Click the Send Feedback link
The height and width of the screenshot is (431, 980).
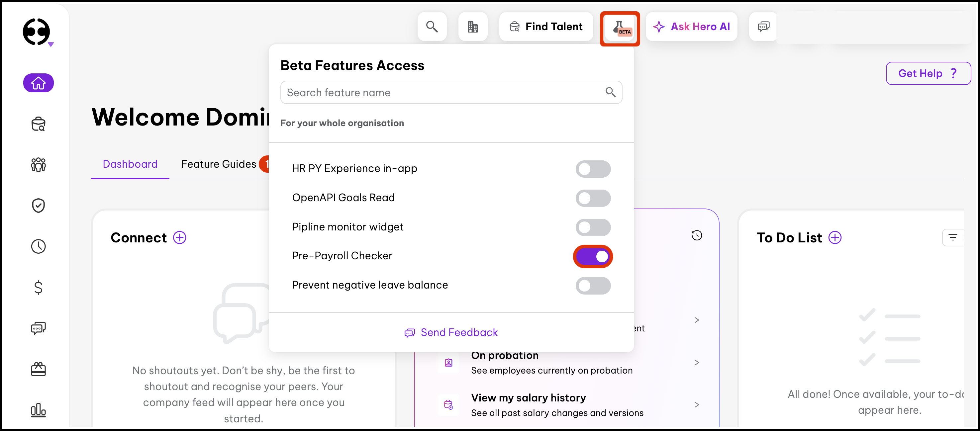pos(451,332)
